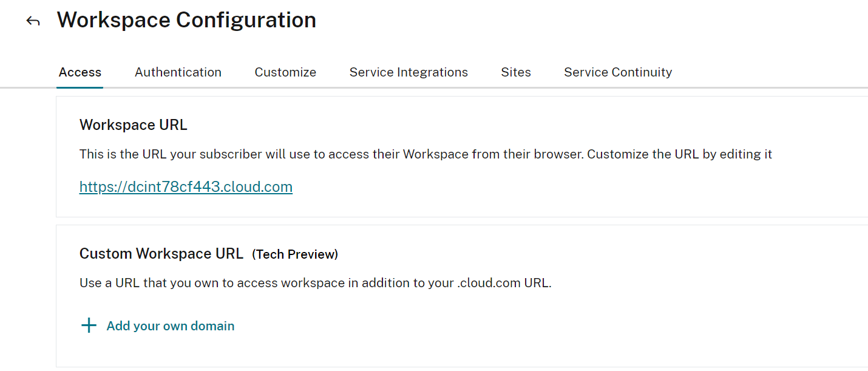The image size is (868, 371).
Task: Open the Service Continuity tab
Action: [618, 72]
